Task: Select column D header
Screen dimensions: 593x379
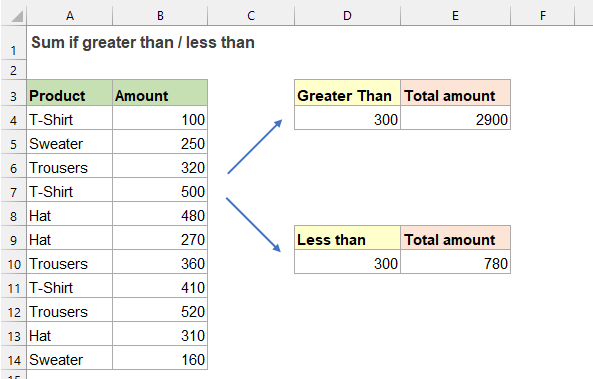Action: pos(347,16)
